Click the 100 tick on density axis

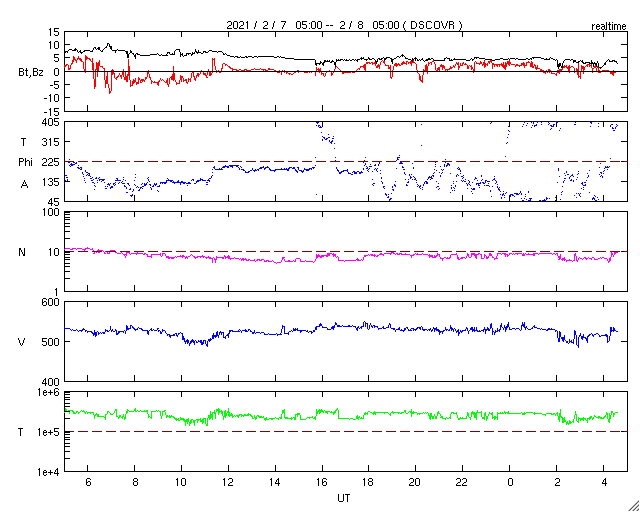[x=51, y=212]
